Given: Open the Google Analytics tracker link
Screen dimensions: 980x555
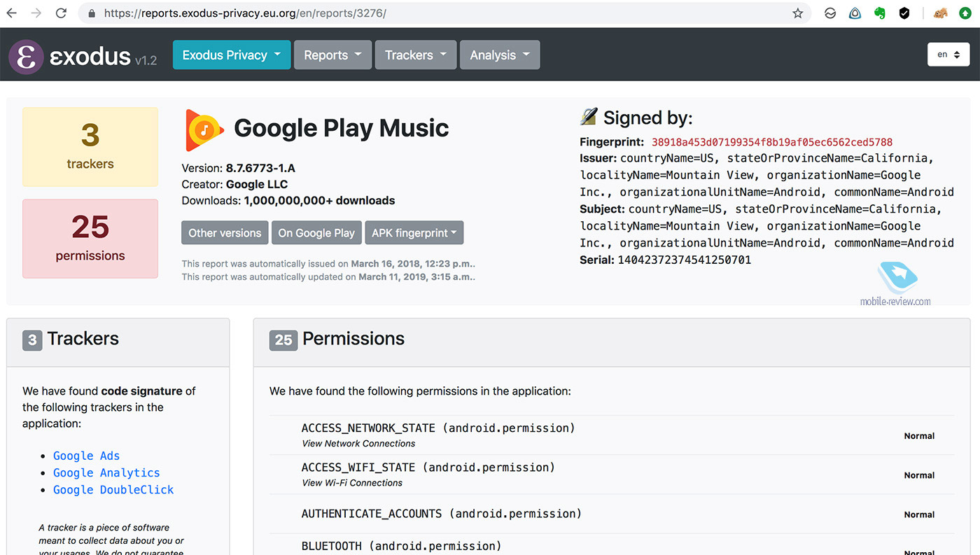Looking at the screenshot, I should point(106,472).
